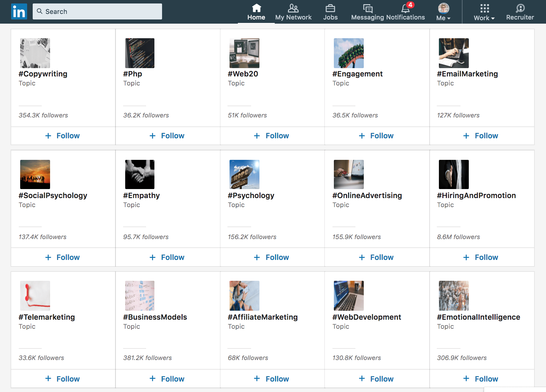The height and width of the screenshot is (392, 546).
Task: Go to Jobs briefcase icon
Action: (330, 8)
